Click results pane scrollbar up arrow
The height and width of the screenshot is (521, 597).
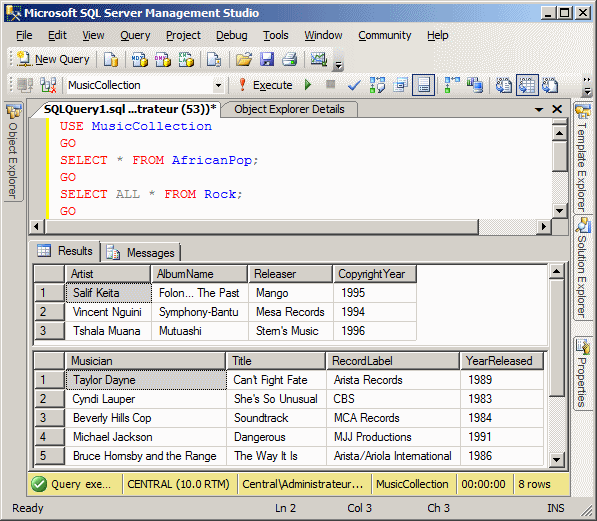556,271
